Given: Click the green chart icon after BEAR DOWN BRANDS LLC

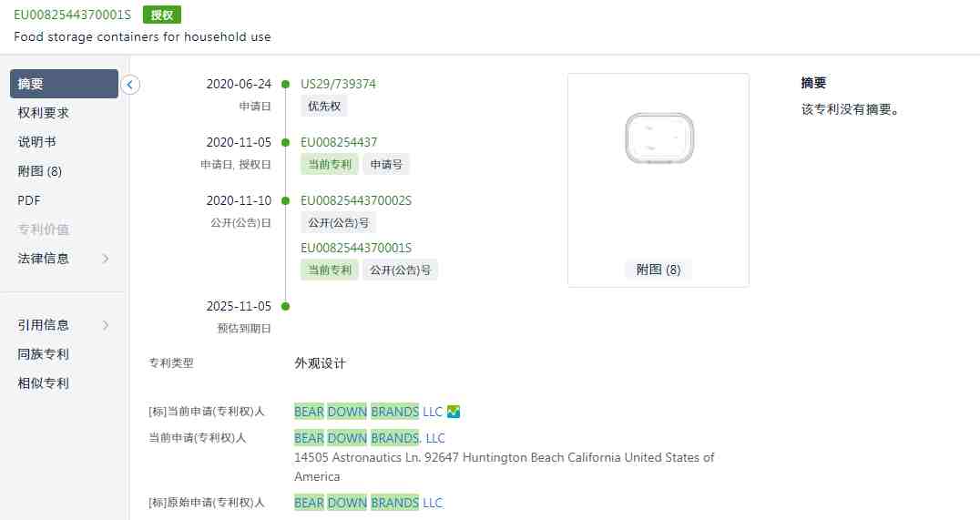Looking at the screenshot, I should pyautogui.click(x=454, y=412).
